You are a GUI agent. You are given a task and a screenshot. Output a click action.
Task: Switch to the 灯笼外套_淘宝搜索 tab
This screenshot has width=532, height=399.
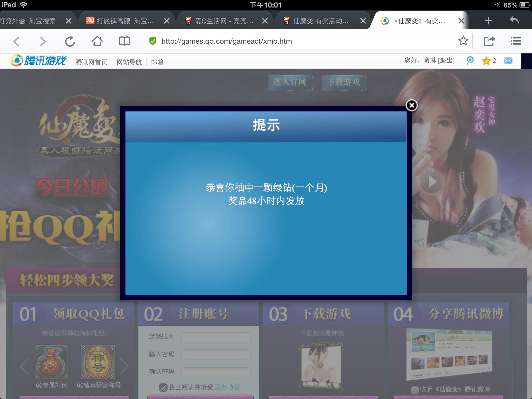click(29, 21)
